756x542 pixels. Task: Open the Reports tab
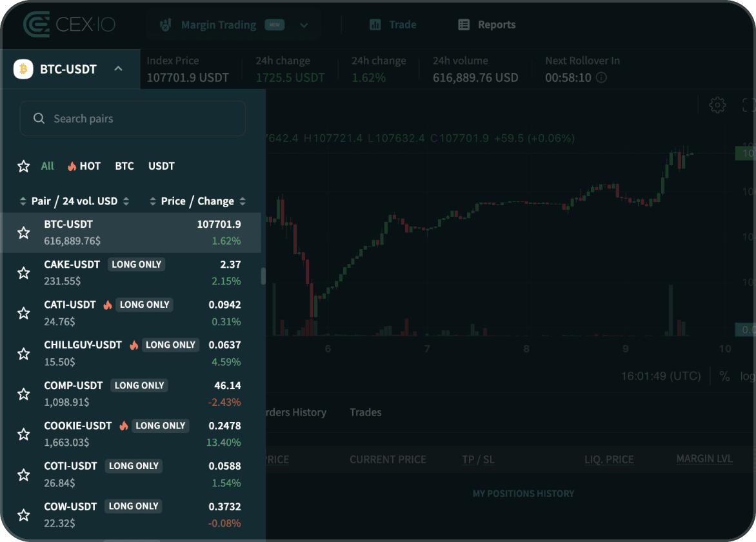[x=486, y=25]
